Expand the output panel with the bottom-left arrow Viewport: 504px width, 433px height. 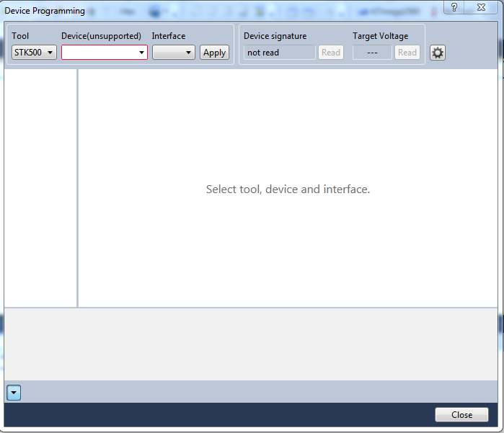coord(14,393)
